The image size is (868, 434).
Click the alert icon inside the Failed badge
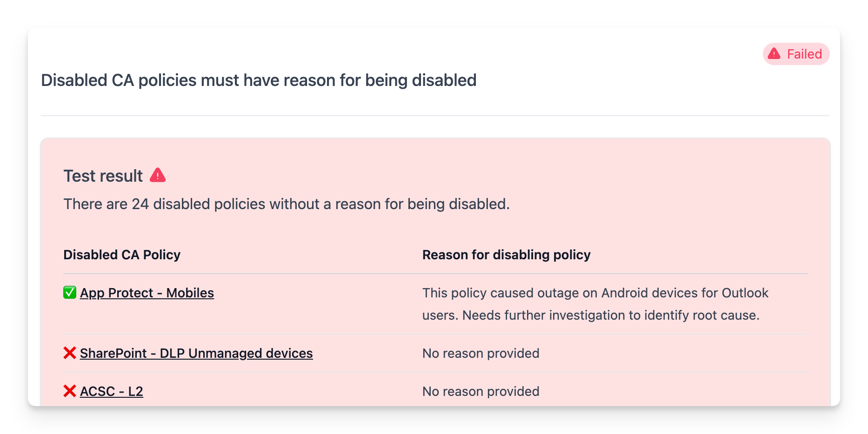774,53
